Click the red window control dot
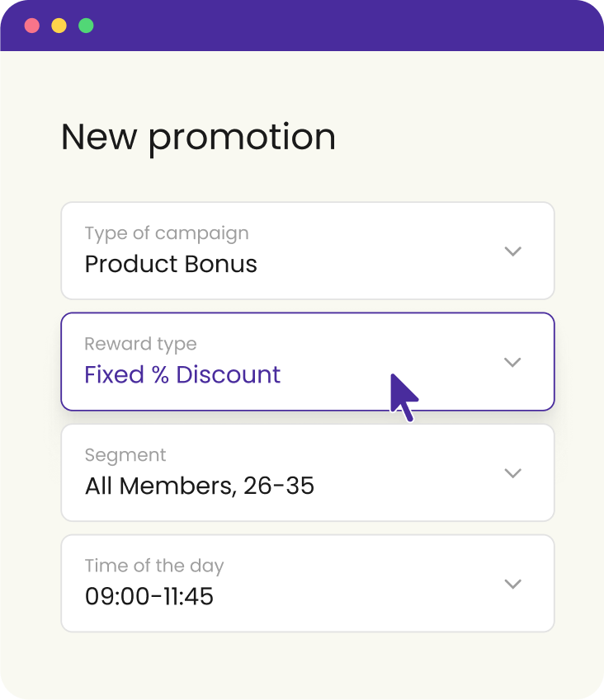Screen dimensions: 604x700 point(31,26)
